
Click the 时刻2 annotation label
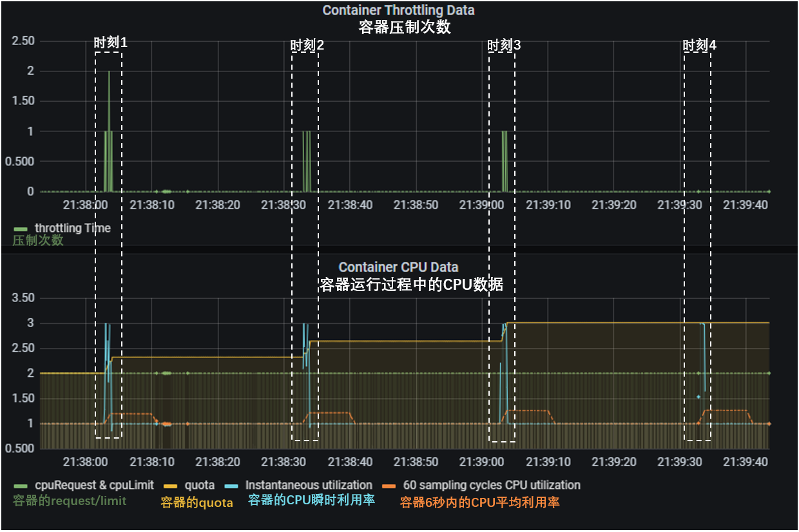point(307,45)
